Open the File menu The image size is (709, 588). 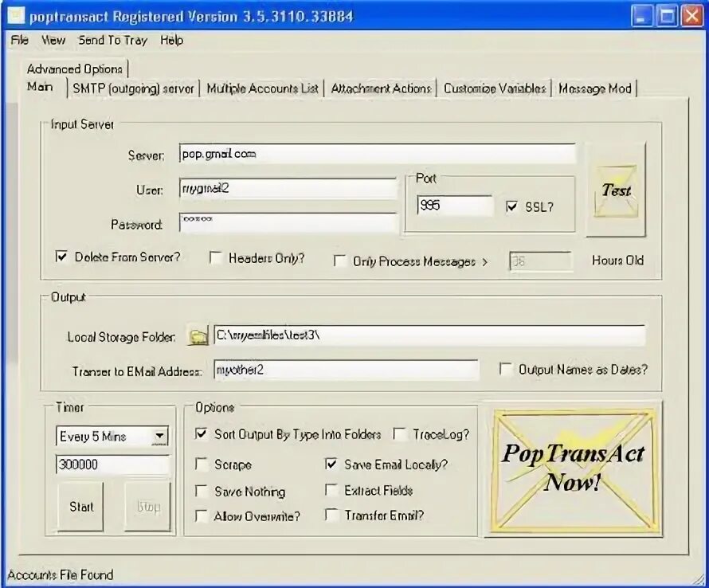point(19,40)
